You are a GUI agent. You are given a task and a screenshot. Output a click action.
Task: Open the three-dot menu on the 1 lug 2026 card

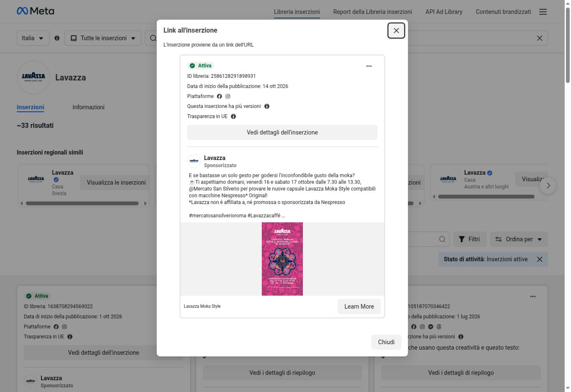533,296
